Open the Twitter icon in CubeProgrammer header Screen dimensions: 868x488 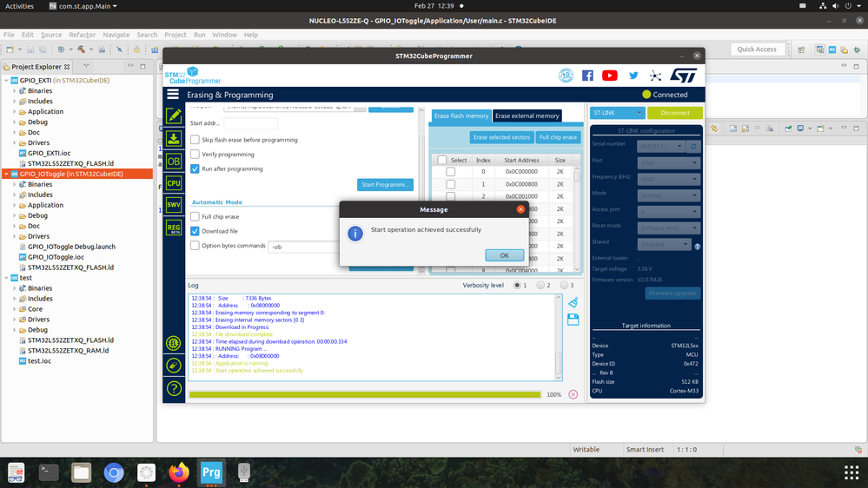[633, 76]
